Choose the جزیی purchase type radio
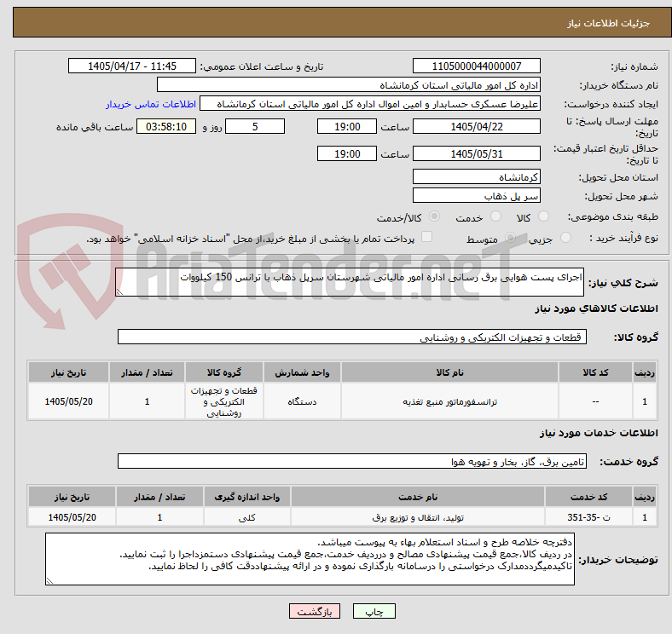672x634 pixels. point(565,237)
